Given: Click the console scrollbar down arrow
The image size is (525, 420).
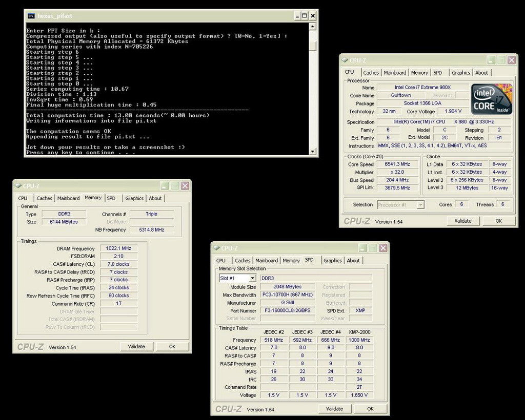Looking at the screenshot, I should click(x=312, y=152).
